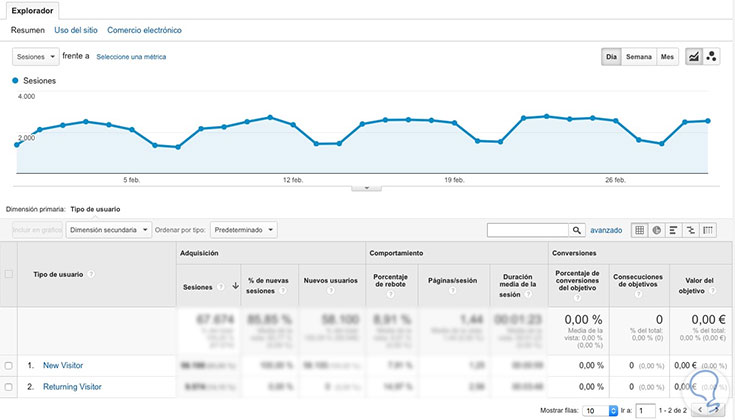Open the Dimensión secundaria dropdown
Viewport: 735px width, 420px height.
109,230
